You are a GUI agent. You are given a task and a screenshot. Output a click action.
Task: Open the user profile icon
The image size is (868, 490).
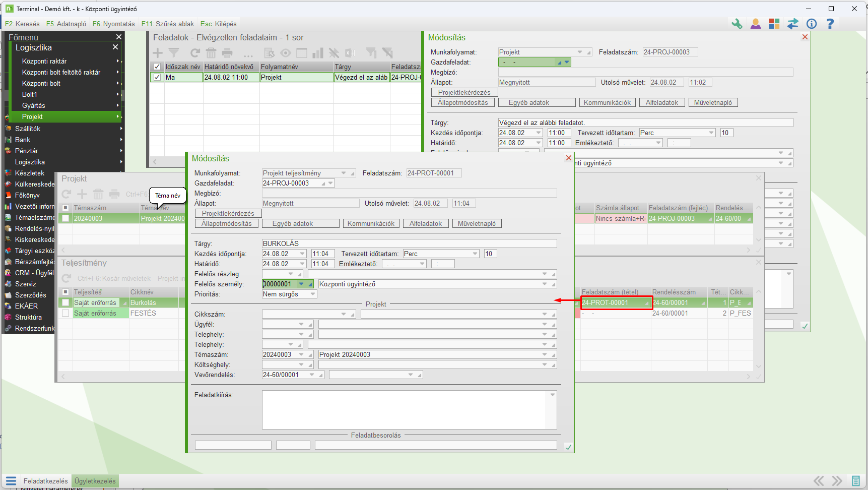coord(756,24)
